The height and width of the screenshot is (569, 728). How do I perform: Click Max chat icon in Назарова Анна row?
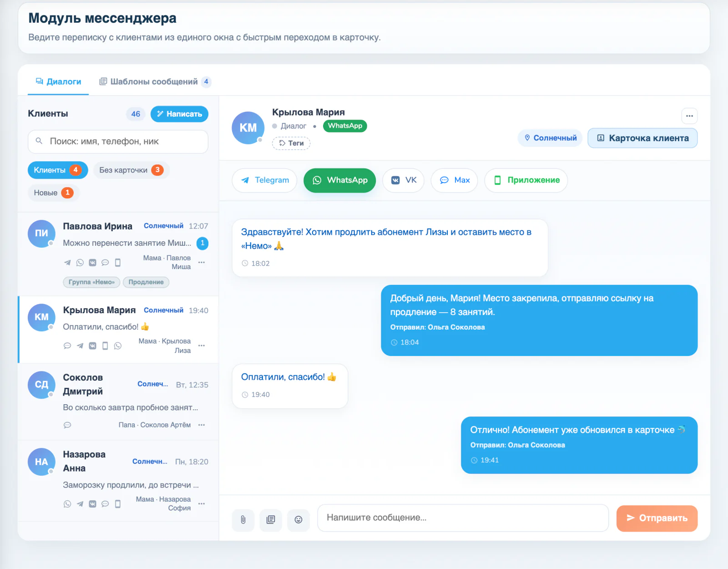[x=105, y=504]
